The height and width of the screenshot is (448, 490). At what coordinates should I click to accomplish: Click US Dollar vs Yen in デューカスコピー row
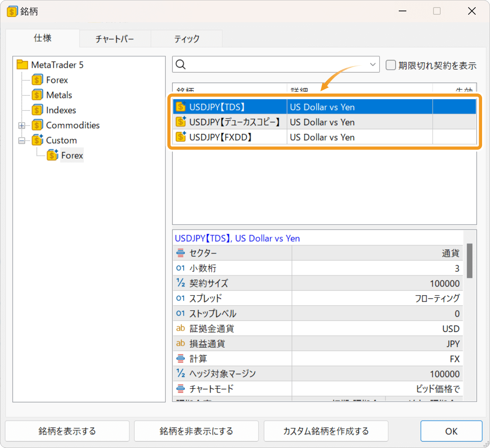point(322,122)
